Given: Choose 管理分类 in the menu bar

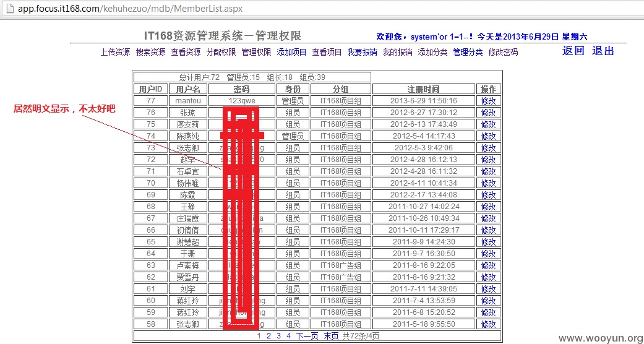Looking at the screenshot, I should pyautogui.click(x=468, y=52).
